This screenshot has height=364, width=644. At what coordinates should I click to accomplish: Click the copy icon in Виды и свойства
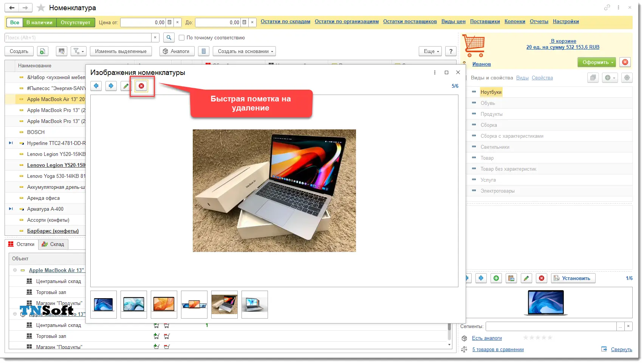click(x=593, y=78)
